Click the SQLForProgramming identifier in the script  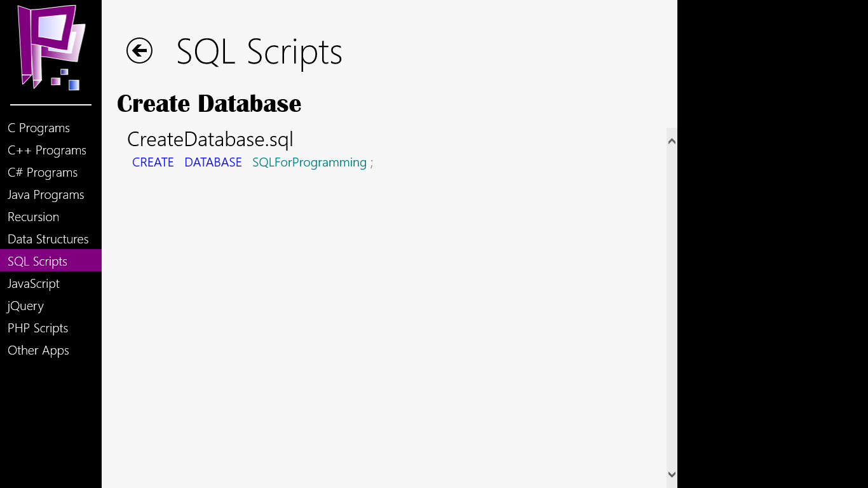pyautogui.click(x=309, y=163)
